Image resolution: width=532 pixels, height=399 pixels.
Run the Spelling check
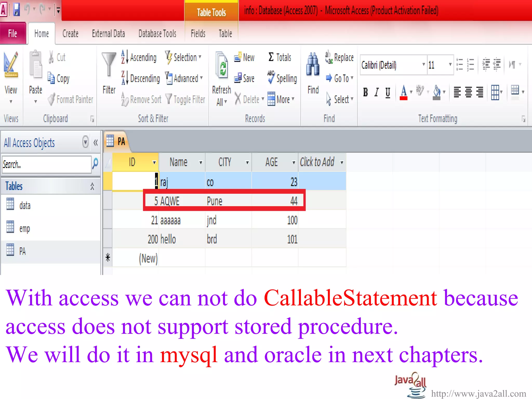282,78
